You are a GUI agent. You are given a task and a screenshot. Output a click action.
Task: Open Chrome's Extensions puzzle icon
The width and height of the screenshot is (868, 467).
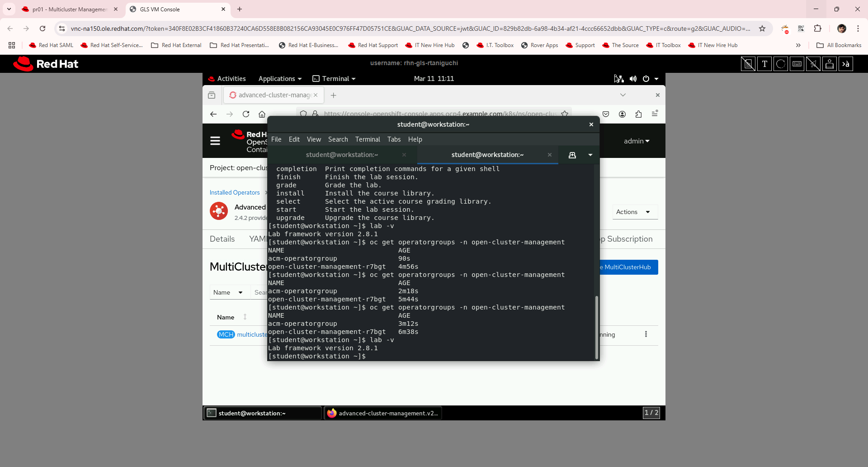click(x=817, y=29)
